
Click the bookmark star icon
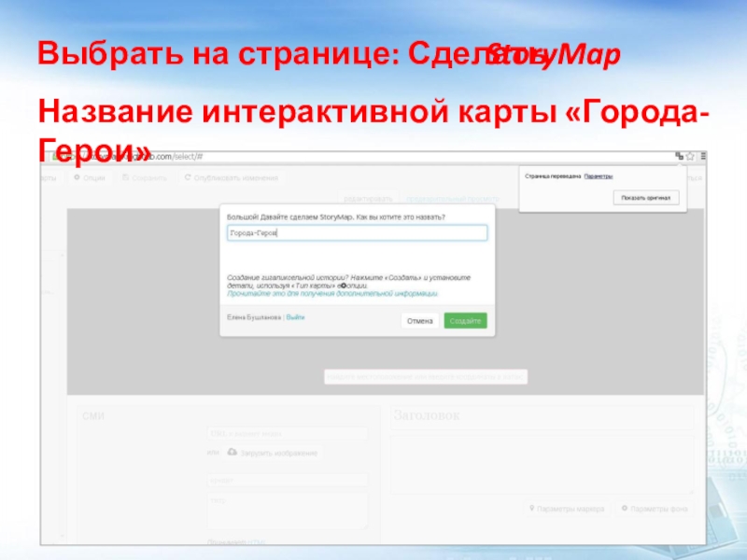coord(690,156)
